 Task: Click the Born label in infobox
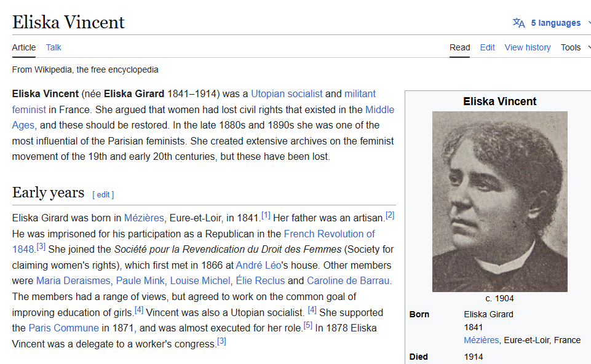(x=419, y=314)
